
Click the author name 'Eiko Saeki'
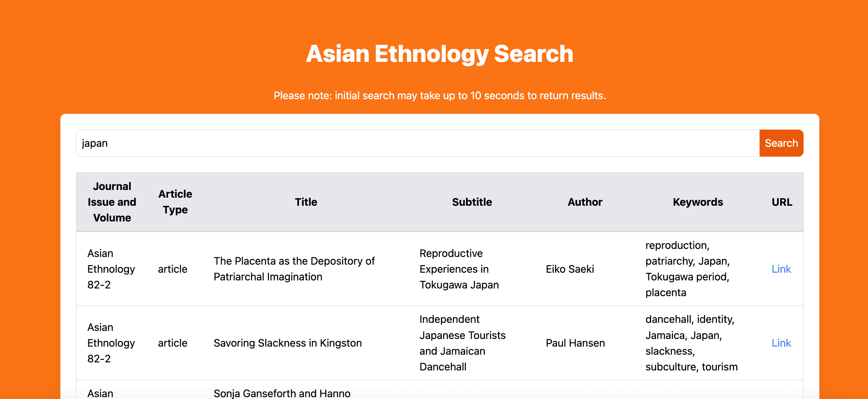(x=570, y=269)
